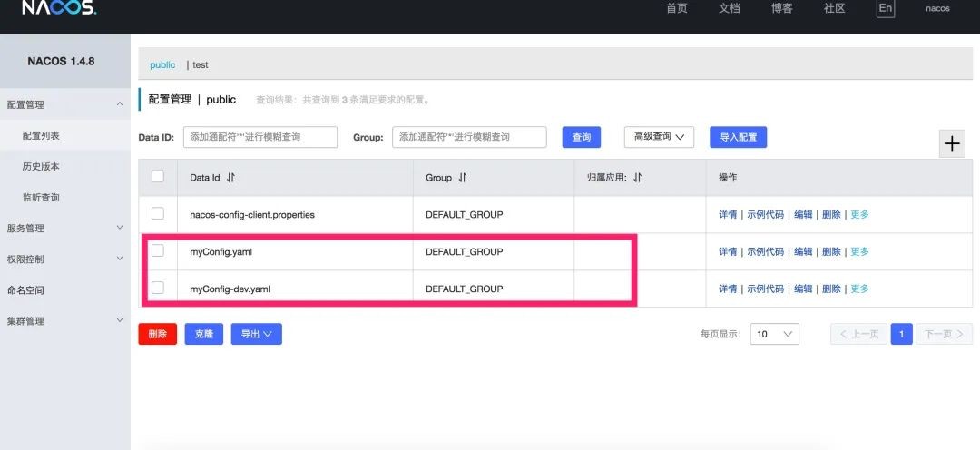Click the plus icon to add config

(952, 143)
